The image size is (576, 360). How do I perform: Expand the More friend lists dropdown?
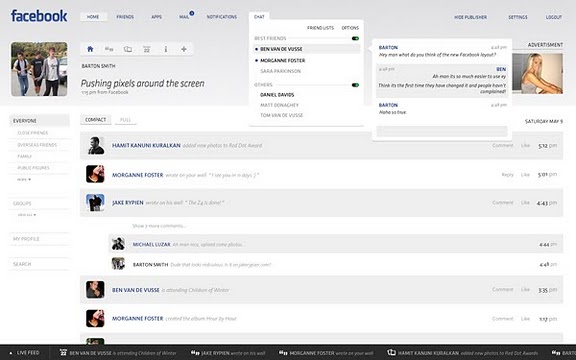point(24,180)
